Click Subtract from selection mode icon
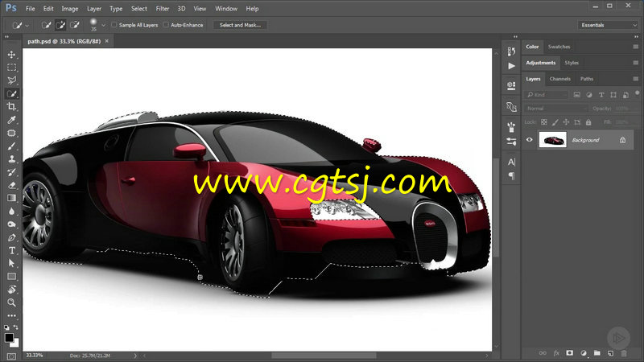644x362 pixels. [74, 25]
